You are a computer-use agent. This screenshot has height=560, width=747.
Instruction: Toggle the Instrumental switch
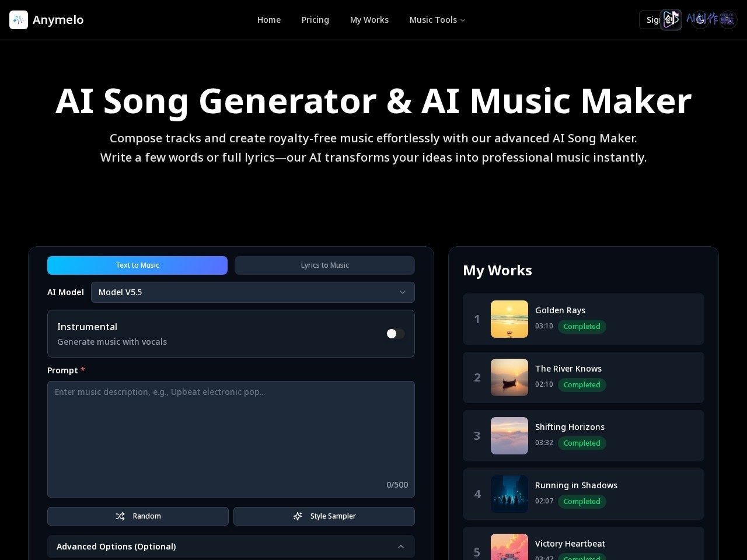[x=395, y=334]
